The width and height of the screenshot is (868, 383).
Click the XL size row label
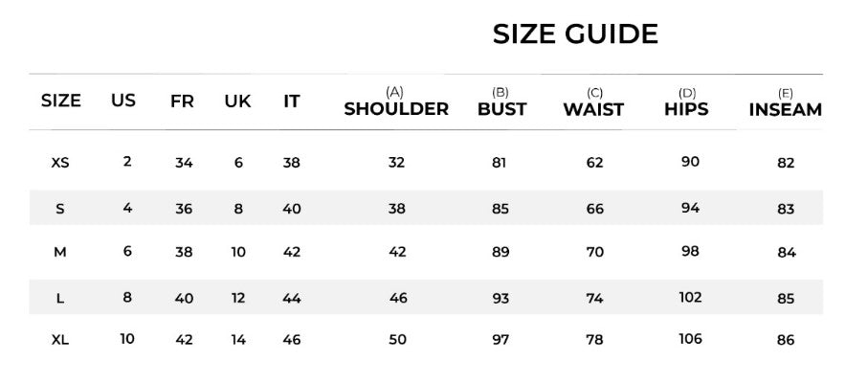point(59,340)
